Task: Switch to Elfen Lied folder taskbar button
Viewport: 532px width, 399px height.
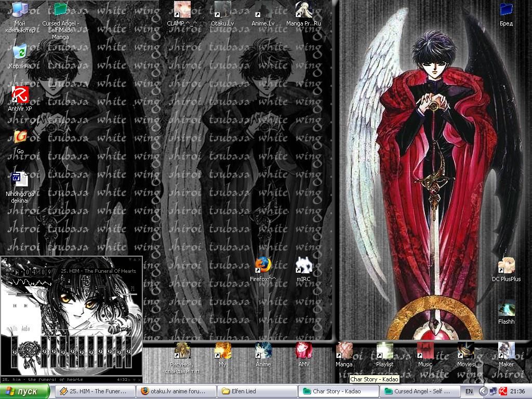Action: [x=257, y=391]
